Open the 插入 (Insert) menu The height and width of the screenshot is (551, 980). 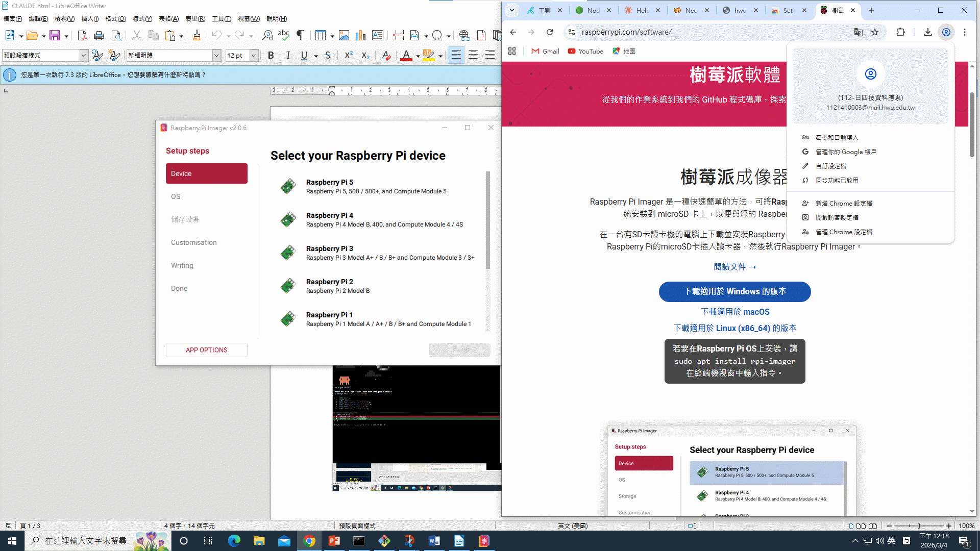click(90, 19)
